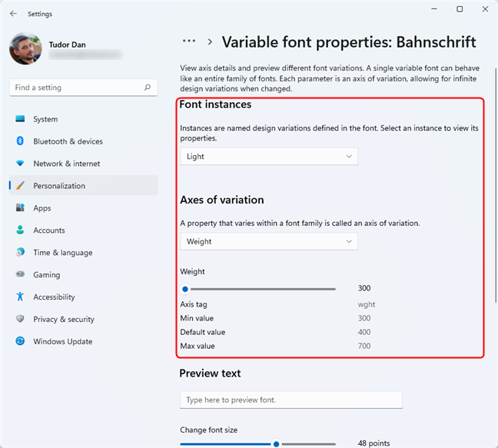The width and height of the screenshot is (498, 448).
Task: Open Gaming settings
Action: click(x=83, y=274)
